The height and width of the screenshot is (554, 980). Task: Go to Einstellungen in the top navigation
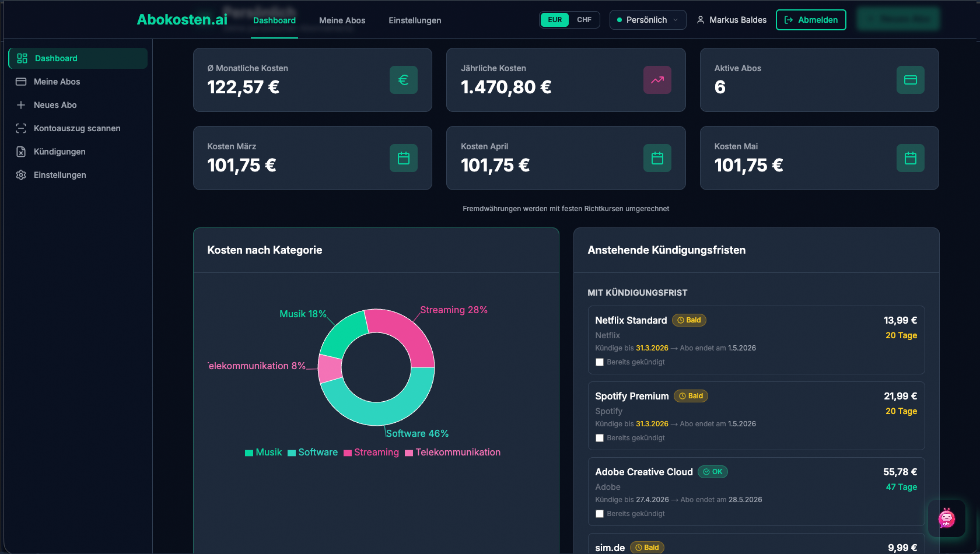[415, 20]
